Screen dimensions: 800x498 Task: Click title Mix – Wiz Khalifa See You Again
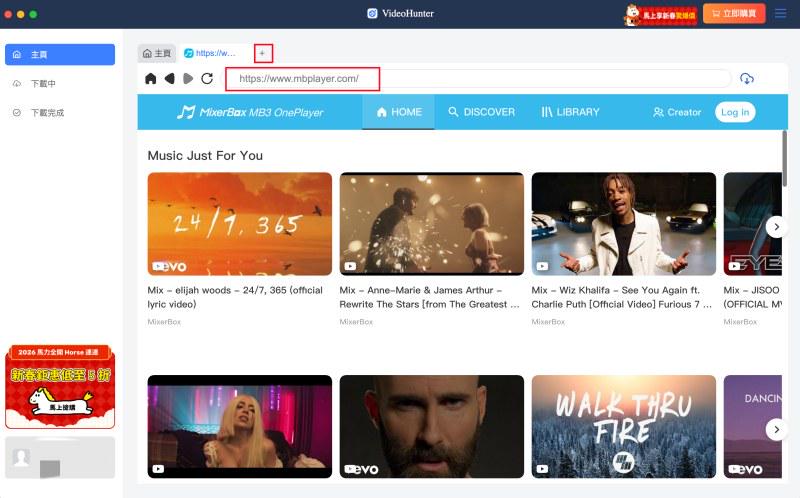pos(621,297)
